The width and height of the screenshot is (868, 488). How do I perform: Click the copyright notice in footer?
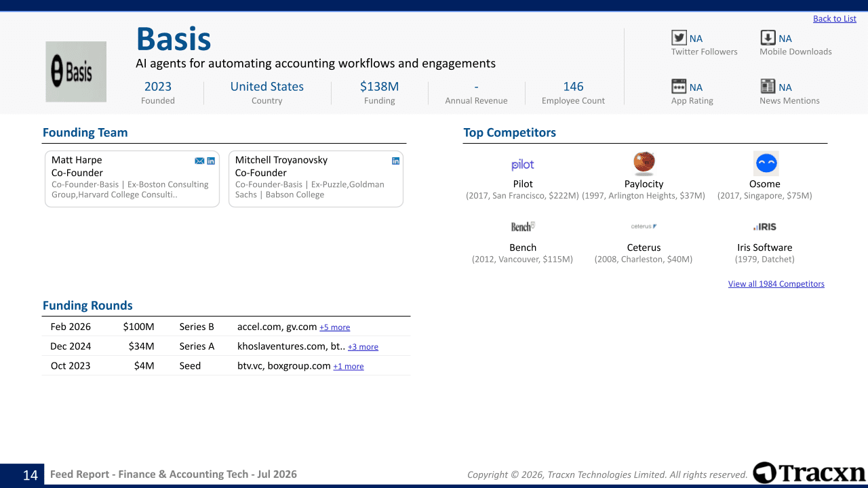pos(607,475)
